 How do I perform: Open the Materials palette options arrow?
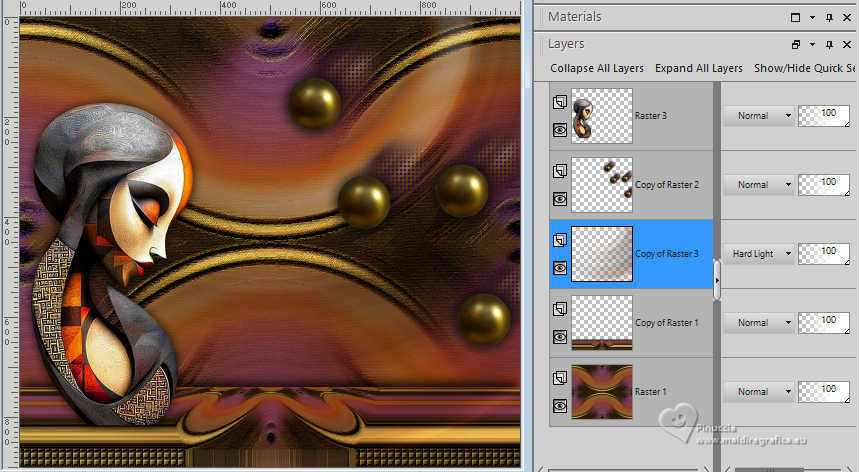tap(812, 18)
